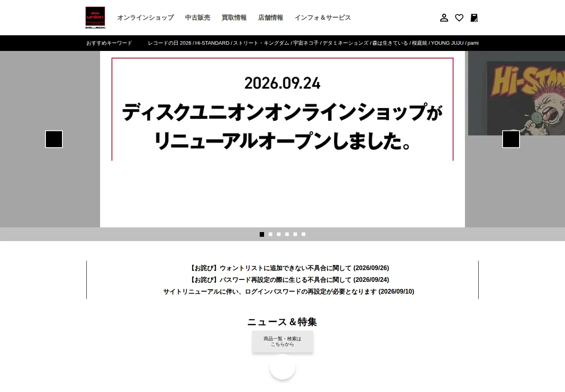Viewport: 565px width, 392px height.
Task: Open オンラインショップ menu
Action: tap(146, 18)
